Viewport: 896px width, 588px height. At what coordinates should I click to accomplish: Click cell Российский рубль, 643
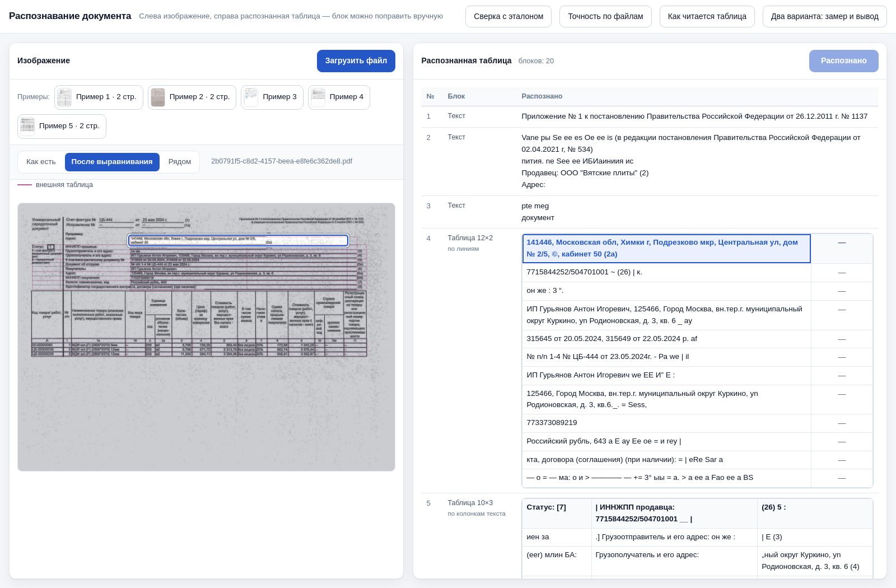pos(666,441)
